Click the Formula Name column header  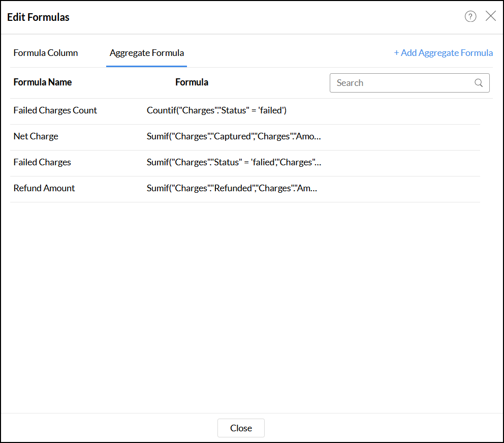[43, 82]
